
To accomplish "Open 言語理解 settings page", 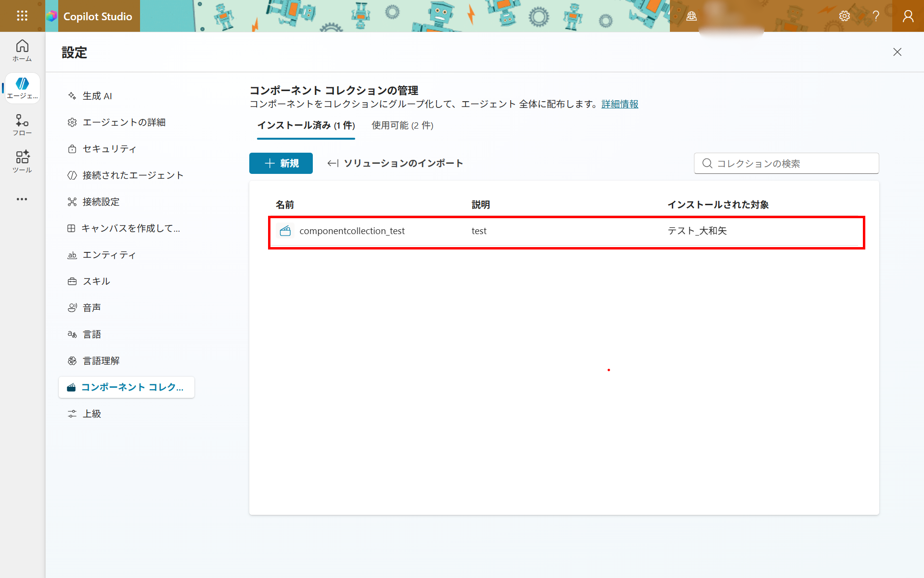I will coord(127,361).
